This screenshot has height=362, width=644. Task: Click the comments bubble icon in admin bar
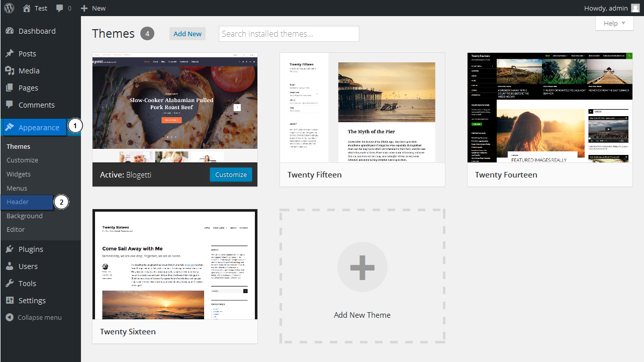click(x=60, y=9)
